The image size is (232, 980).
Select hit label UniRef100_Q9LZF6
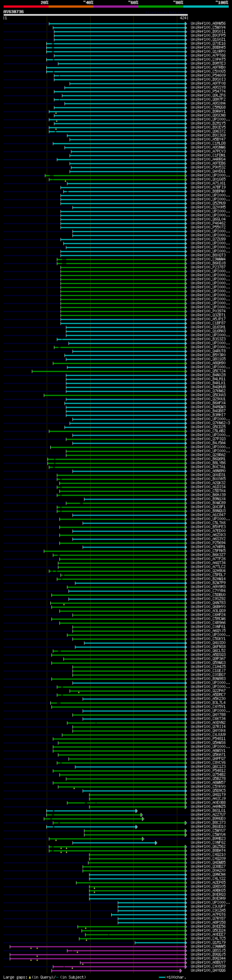[208, 96]
